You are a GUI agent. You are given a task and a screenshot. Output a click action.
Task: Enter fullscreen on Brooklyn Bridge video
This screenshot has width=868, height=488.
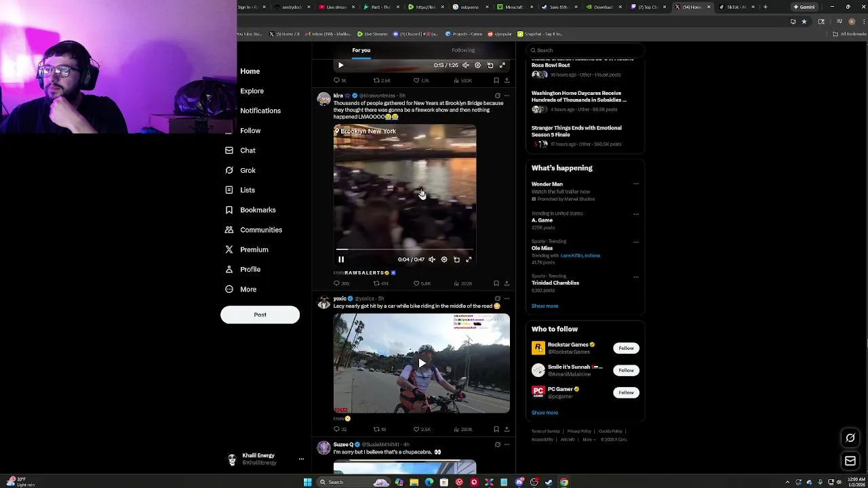coord(469,259)
